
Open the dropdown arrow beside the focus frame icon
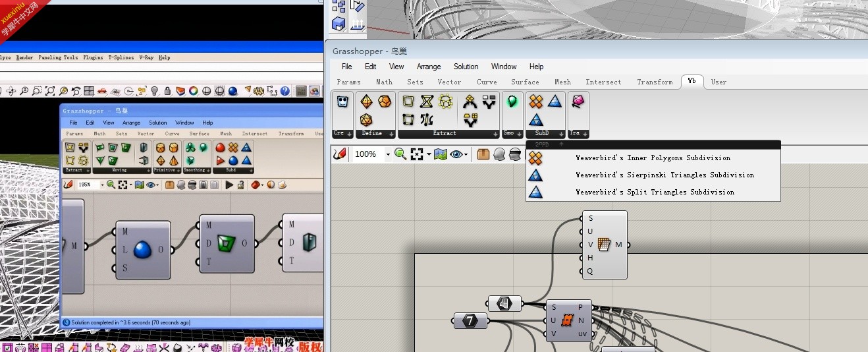coord(428,155)
